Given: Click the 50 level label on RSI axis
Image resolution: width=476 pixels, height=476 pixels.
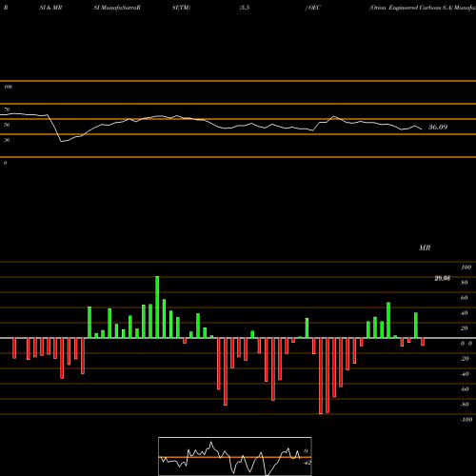Looking at the screenshot, I should (x=7, y=125).
